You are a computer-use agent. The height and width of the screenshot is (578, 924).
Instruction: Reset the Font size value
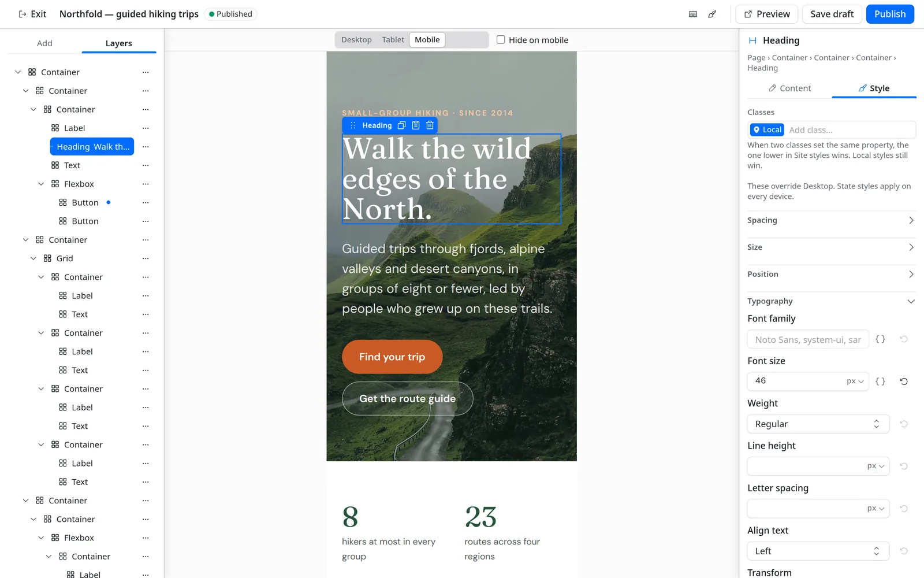904,381
